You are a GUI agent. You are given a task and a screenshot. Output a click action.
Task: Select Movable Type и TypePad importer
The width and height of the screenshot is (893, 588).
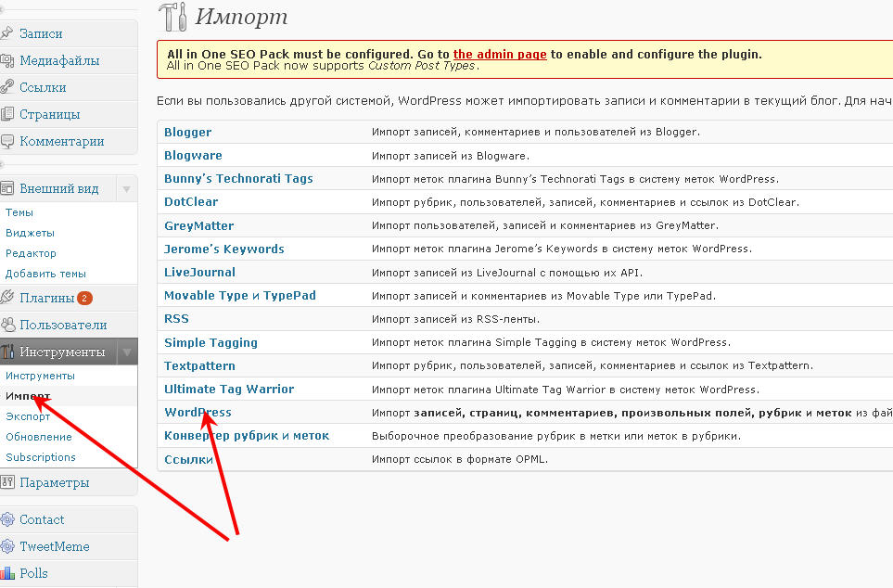[240, 296]
